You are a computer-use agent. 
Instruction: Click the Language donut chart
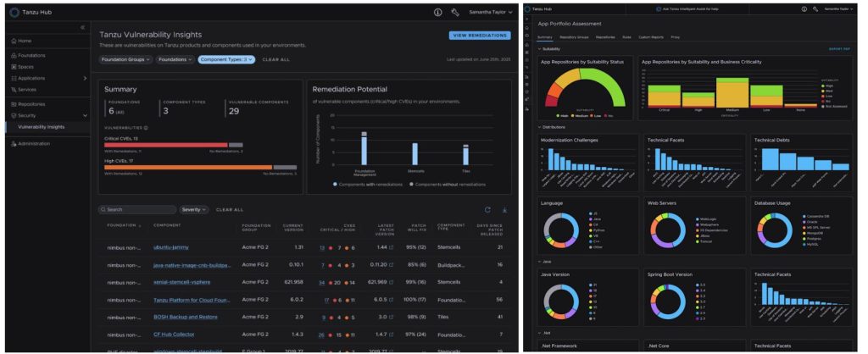coord(561,229)
